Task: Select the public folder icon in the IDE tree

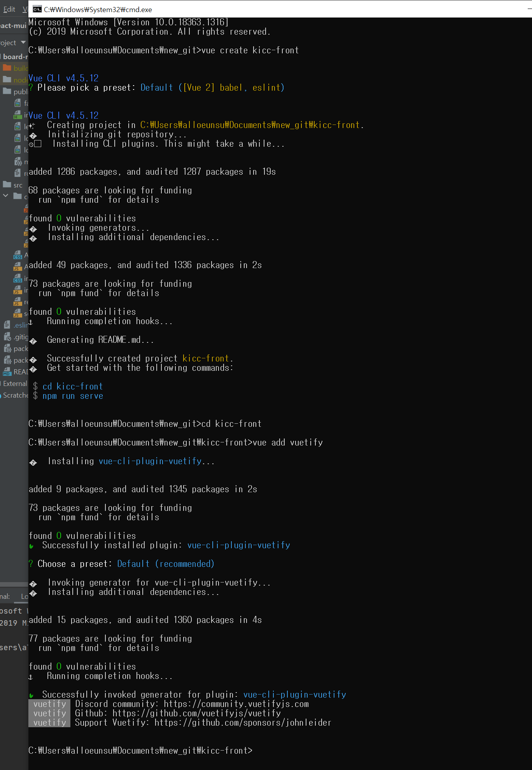Action: point(7,91)
